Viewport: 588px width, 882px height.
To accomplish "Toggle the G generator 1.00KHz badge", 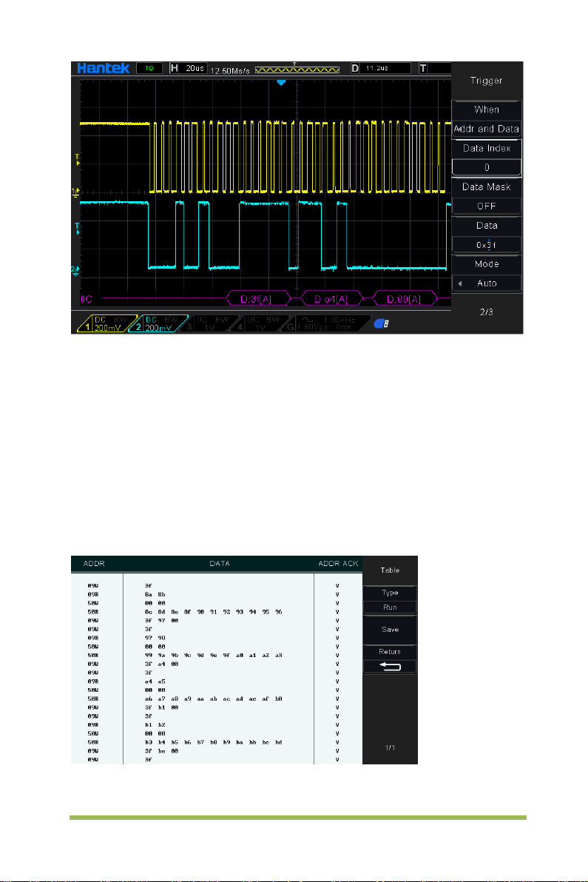I will point(325,323).
